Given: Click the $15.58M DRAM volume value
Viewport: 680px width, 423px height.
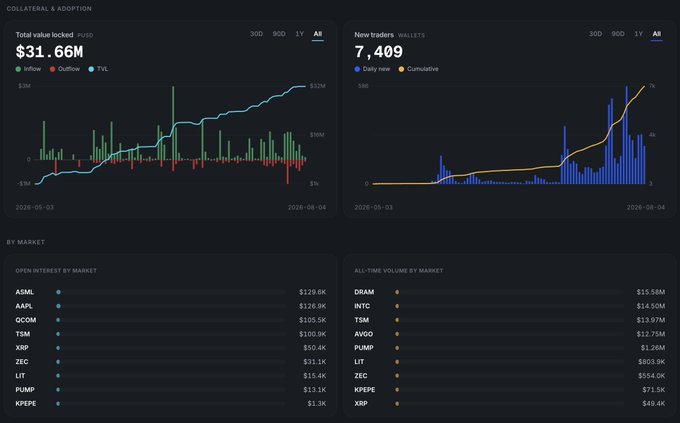Looking at the screenshot, I should coord(651,292).
